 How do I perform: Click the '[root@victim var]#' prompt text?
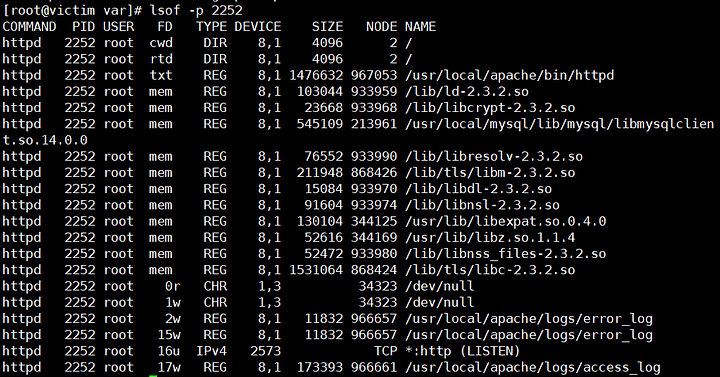click(73, 10)
